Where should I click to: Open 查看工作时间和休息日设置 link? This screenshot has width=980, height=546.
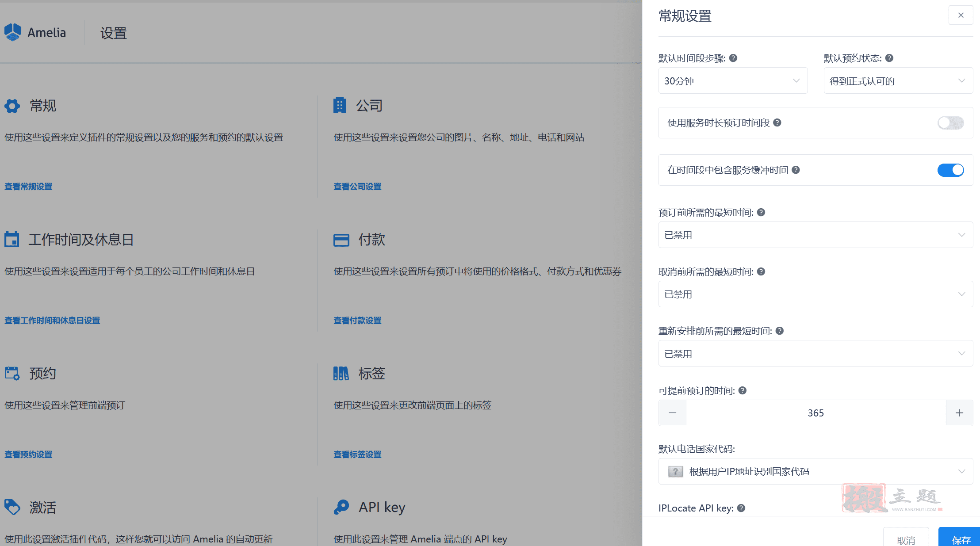click(52, 321)
